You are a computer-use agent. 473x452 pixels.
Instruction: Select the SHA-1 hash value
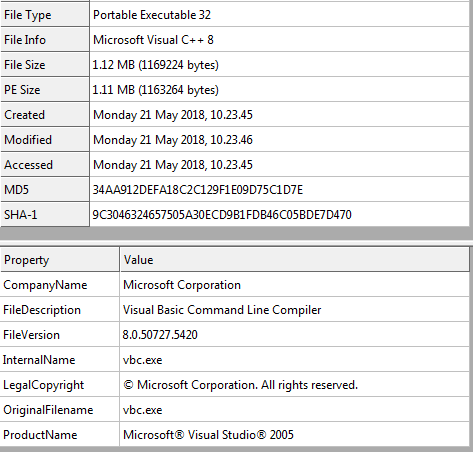click(222, 215)
